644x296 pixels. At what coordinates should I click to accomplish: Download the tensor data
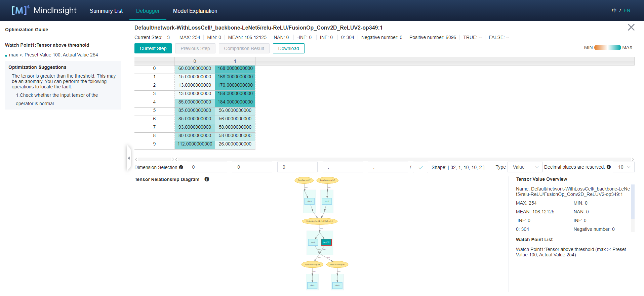pos(288,48)
